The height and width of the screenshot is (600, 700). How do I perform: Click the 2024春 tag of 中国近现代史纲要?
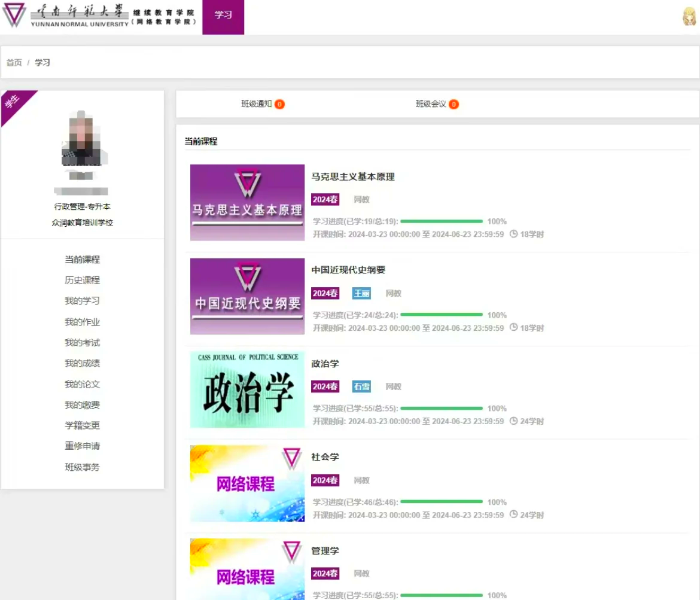point(325,293)
